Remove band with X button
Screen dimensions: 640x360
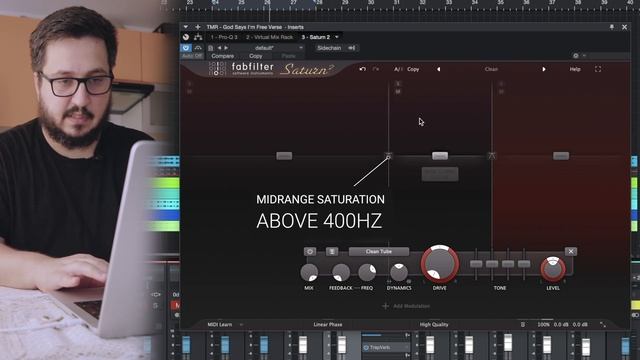click(571, 251)
